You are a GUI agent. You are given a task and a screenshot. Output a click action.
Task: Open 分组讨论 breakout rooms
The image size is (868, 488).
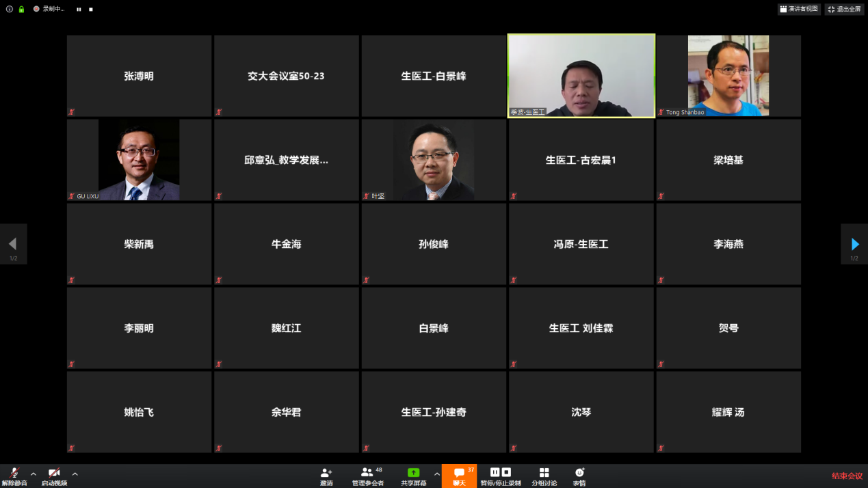[544, 473]
